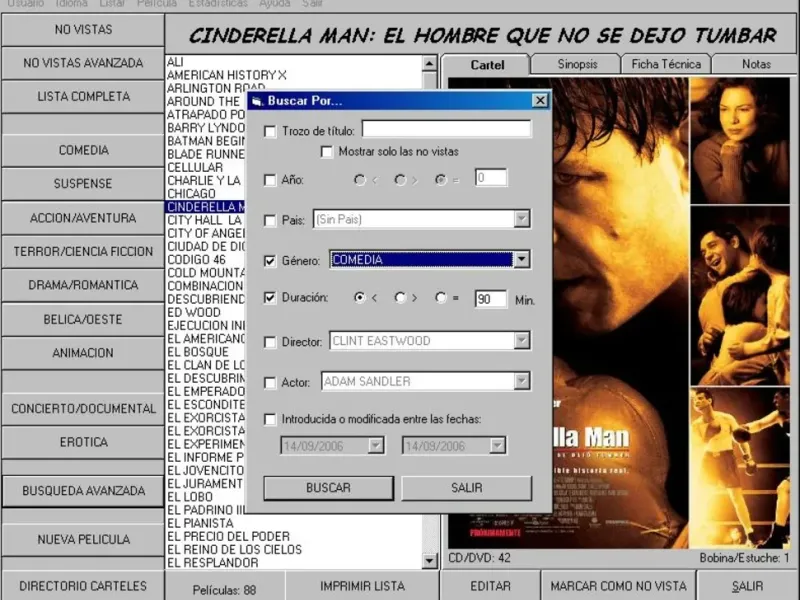Screen dimensions: 800x600
Task: Filter by SUSPENSE genre
Action: pos(83,184)
